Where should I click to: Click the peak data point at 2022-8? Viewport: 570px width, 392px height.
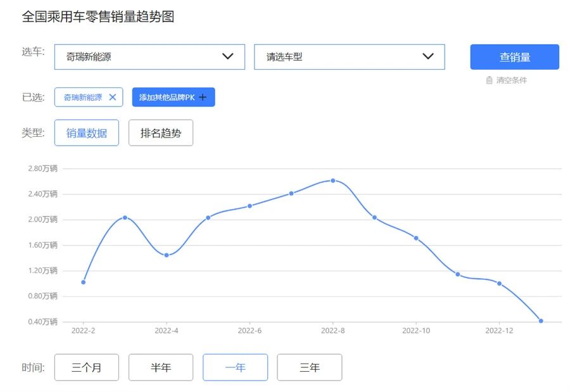click(x=332, y=180)
